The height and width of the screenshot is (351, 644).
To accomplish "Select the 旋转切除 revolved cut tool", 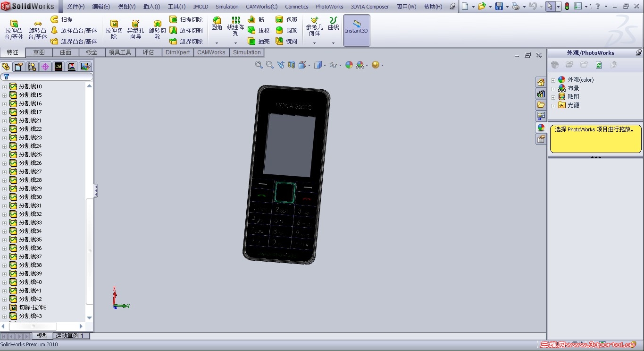I will click(157, 30).
